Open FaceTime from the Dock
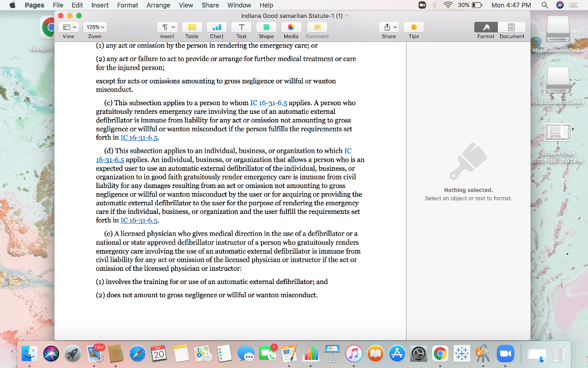This screenshot has height=368, width=588. click(x=268, y=354)
